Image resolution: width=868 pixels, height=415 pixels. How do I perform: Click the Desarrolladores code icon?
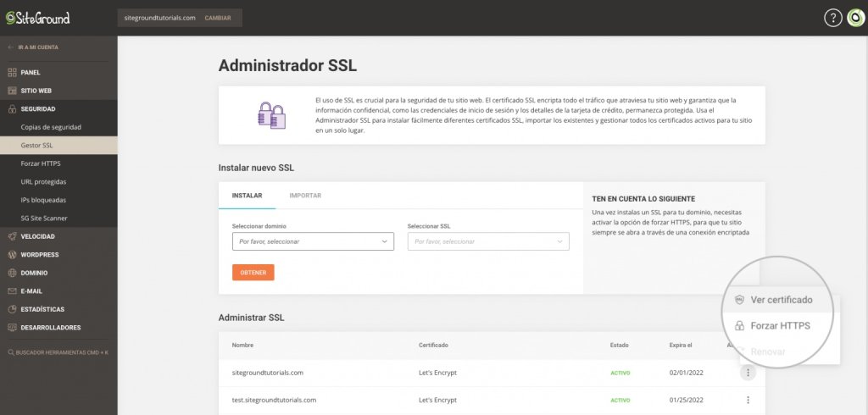pos(12,328)
